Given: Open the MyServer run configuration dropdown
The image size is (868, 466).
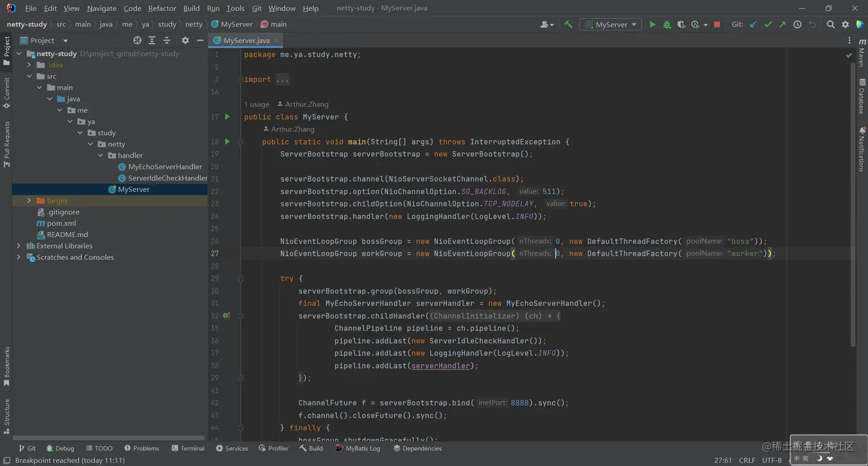Looking at the screenshot, I should point(611,25).
